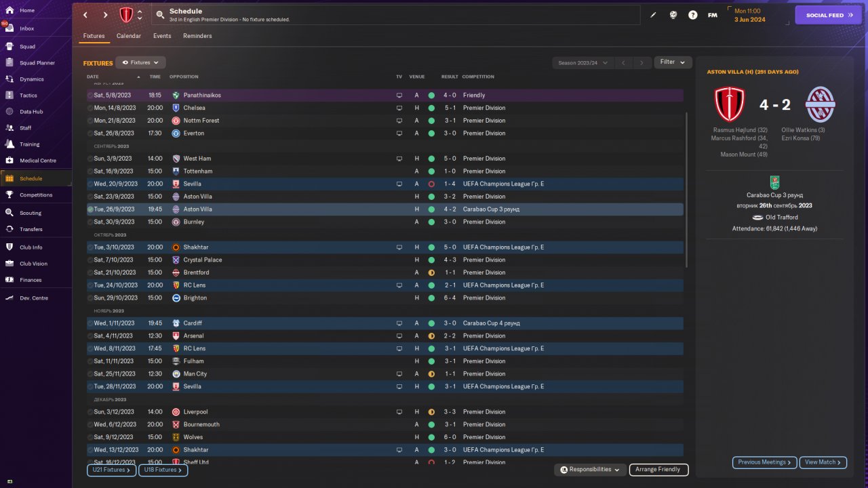Tick the select circle on the Burnley row

coord(90,222)
